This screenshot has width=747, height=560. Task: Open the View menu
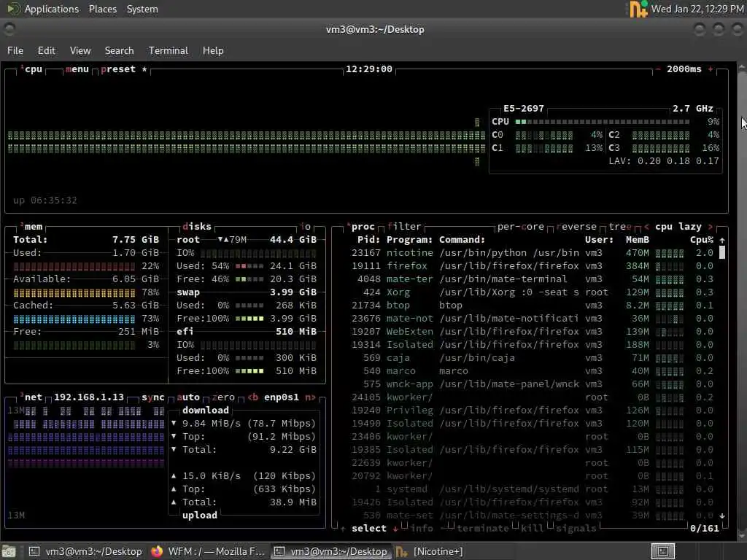pos(80,50)
